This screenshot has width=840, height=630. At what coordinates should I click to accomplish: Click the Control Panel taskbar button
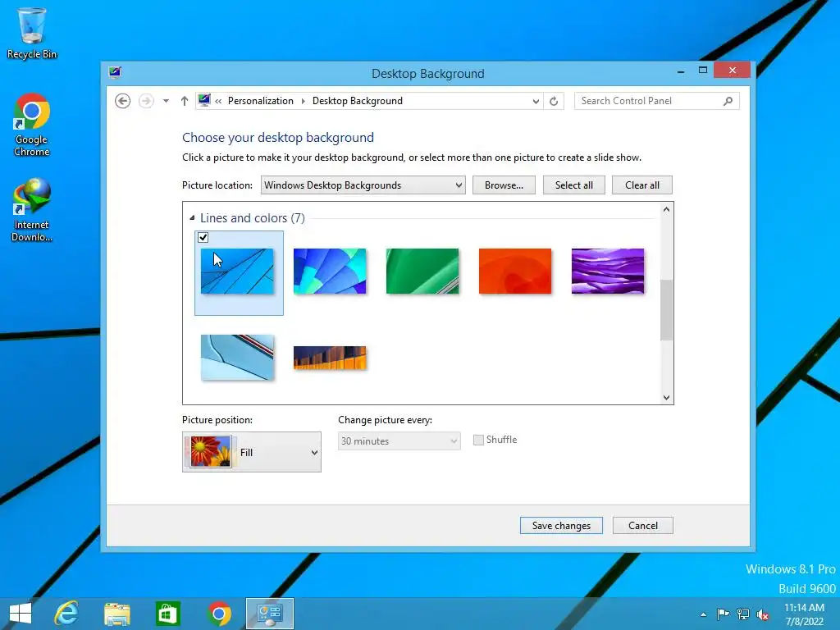(x=269, y=614)
